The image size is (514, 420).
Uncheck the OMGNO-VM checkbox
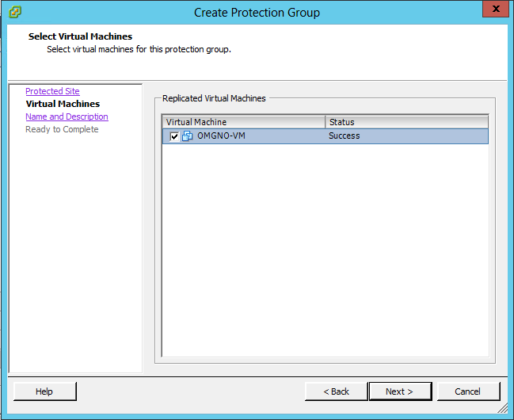coord(174,136)
